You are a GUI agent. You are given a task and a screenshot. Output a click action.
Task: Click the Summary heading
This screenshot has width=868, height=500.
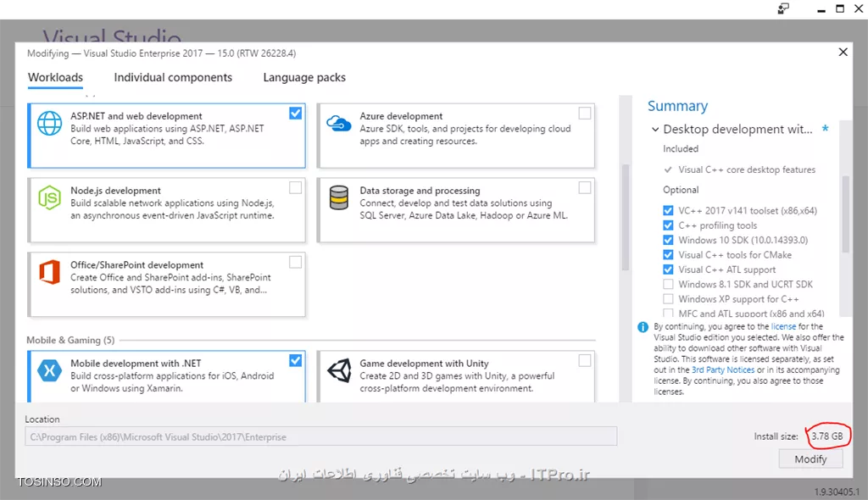tap(677, 106)
